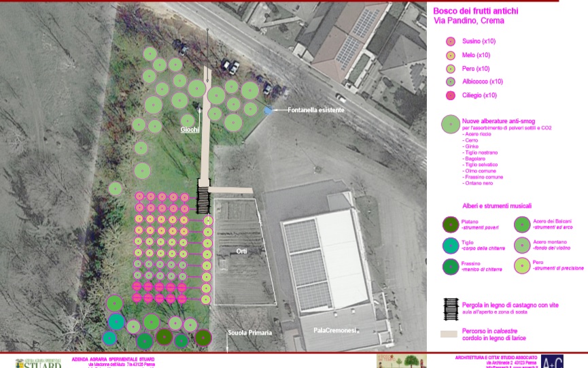Click the Melo legend circle icon
This screenshot has height=368, width=588.
pos(450,55)
